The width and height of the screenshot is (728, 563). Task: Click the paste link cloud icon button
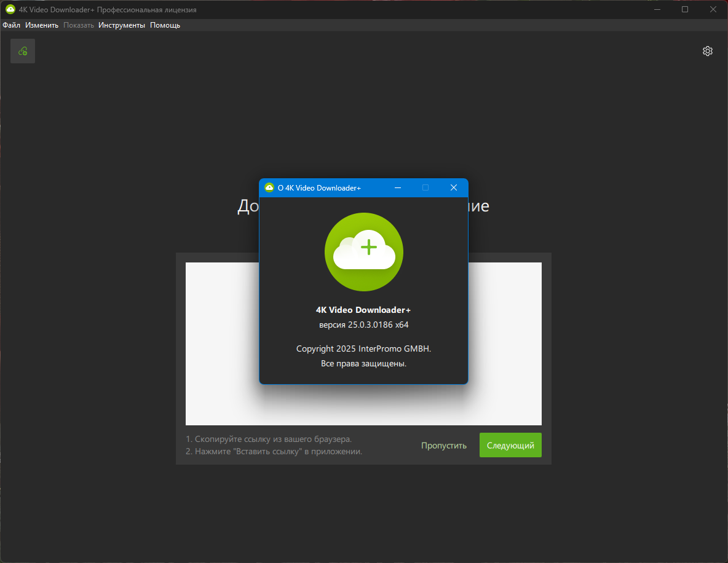tap(23, 51)
